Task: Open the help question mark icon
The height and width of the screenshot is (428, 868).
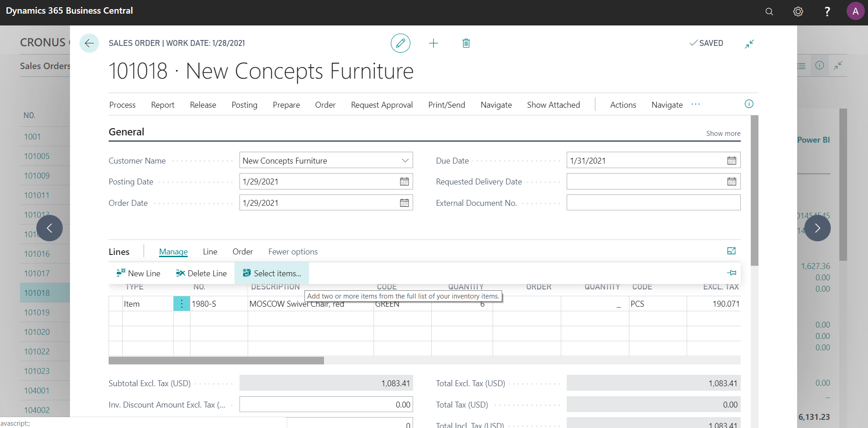Action: [x=827, y=11]
